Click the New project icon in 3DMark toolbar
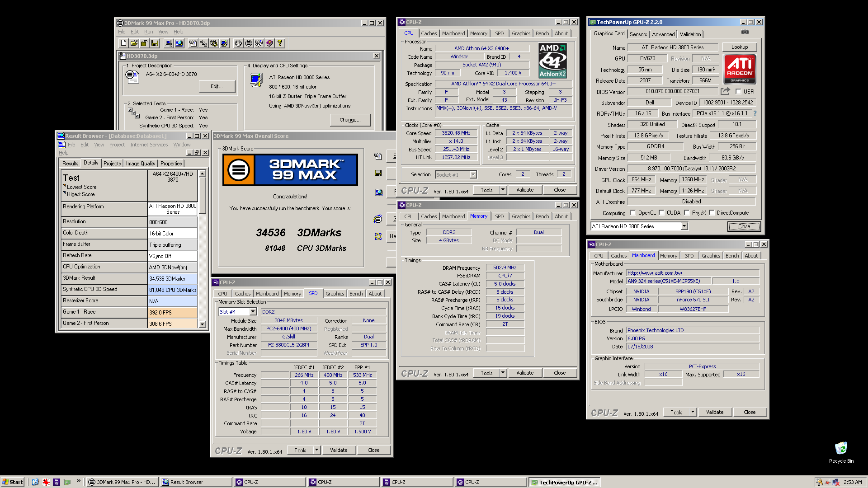Screen dimensions: 868x488 [x=123, y=43]
